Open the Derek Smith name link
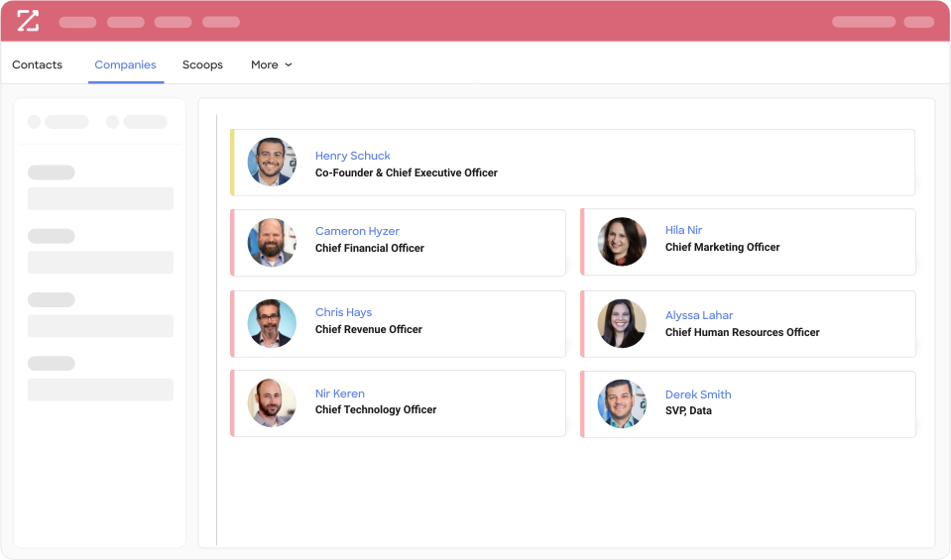951x560 pixels. [x=698, y=394]
